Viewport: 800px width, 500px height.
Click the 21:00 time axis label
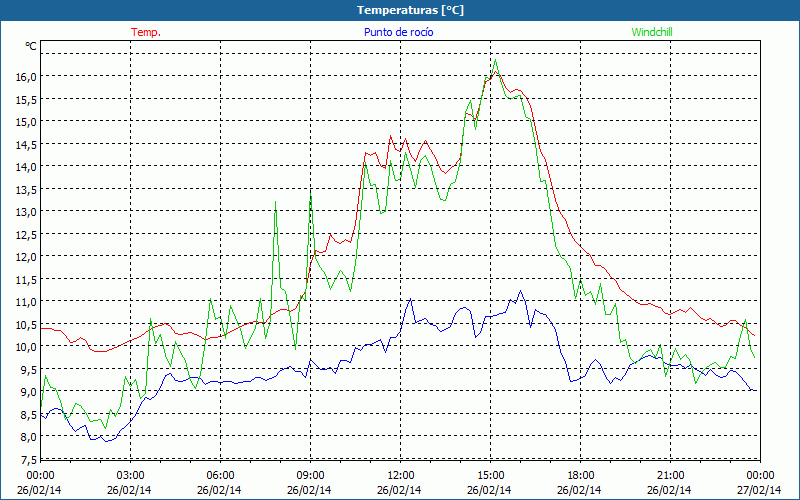click(x=670, y=475)
